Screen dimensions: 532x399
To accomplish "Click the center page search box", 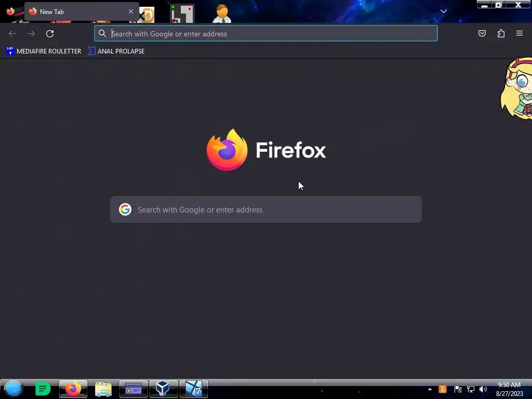I will pyautogui.click(x=266, y=209).
